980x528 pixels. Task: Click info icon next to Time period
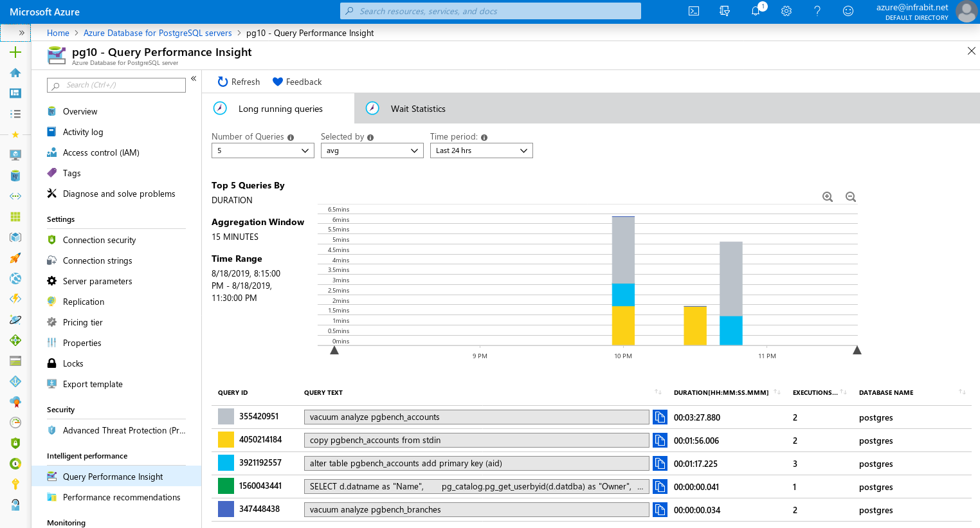pos(484,138)
